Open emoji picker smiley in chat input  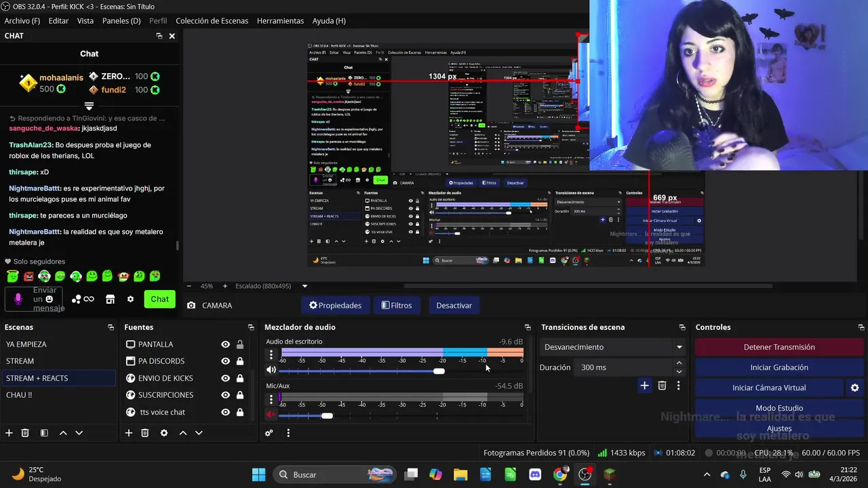tap(49, 299)
